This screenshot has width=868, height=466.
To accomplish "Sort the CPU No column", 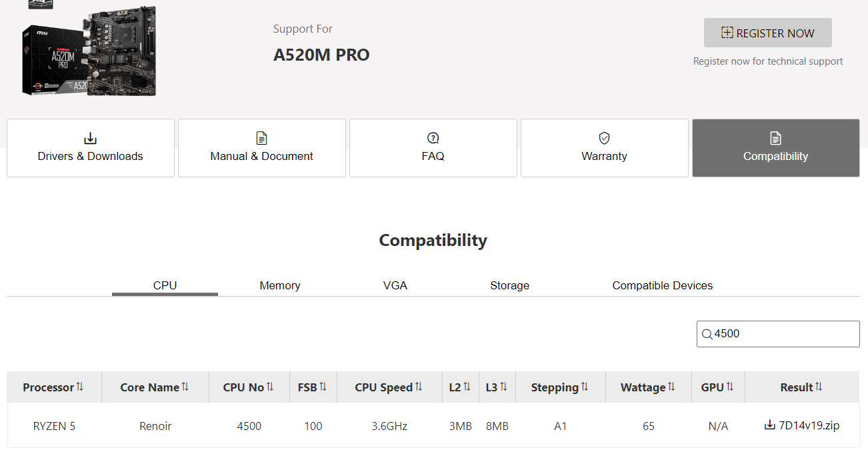I will pos(270,387).
